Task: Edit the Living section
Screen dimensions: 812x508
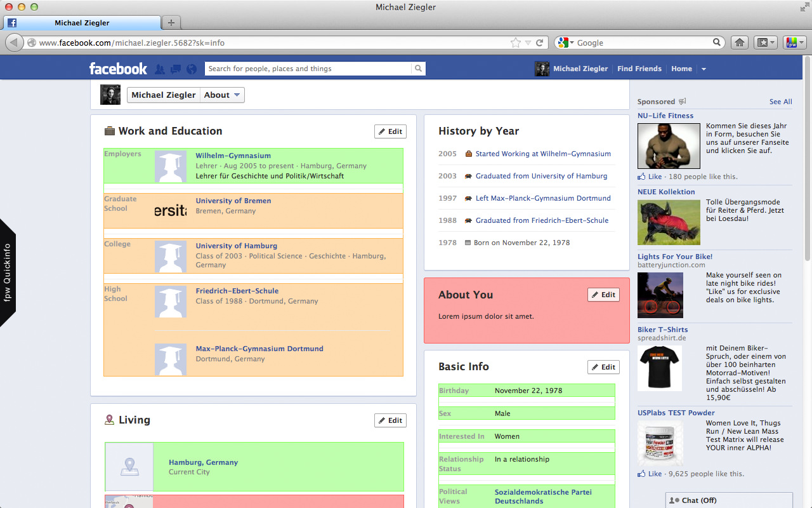Action: 390,420
